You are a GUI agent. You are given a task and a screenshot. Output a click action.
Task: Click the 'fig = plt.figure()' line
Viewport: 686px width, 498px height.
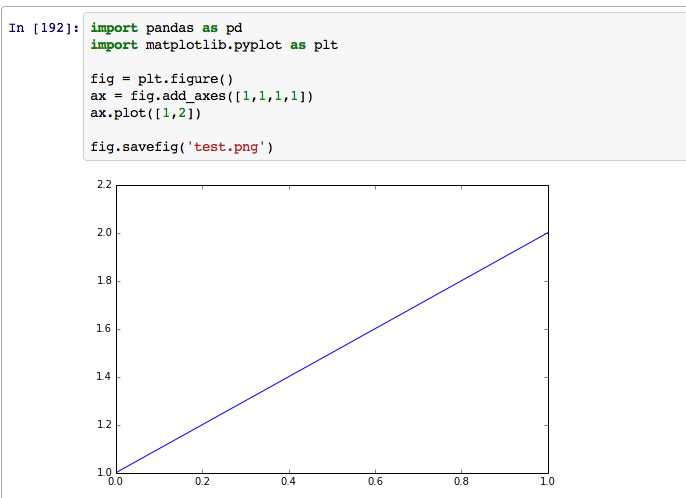pos(162,79)
